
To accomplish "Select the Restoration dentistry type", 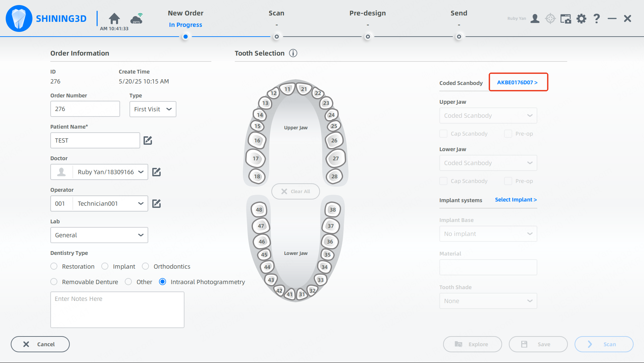I will 54,266.
